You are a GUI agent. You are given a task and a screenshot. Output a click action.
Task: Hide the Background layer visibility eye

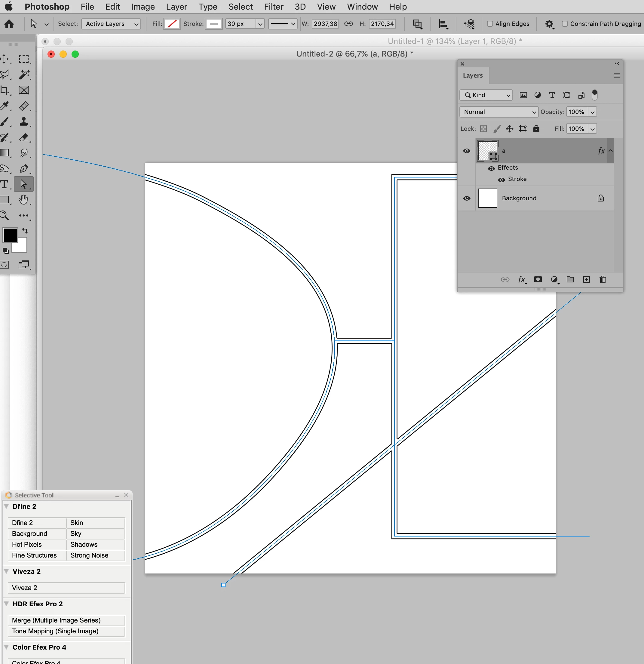click(x=467, y=198)
